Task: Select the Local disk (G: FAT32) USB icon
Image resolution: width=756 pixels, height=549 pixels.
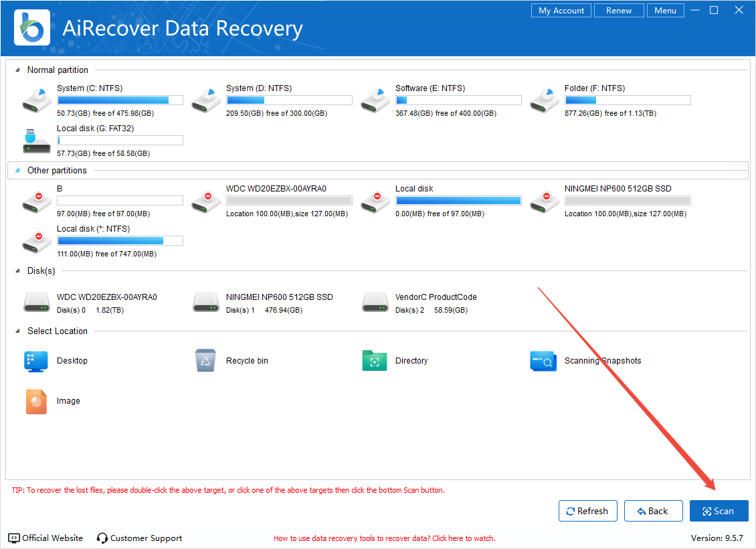Action: [x=37, y=140]
